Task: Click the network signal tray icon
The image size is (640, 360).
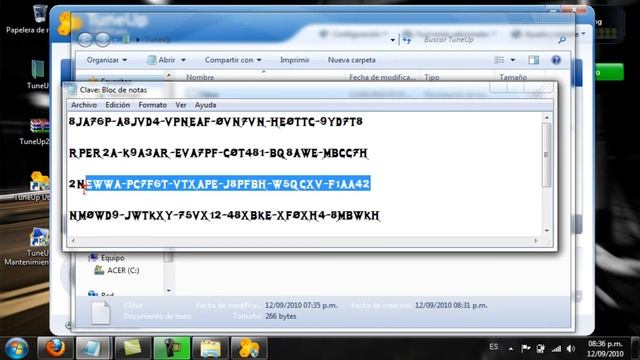Action: click(x=556, y=349)
